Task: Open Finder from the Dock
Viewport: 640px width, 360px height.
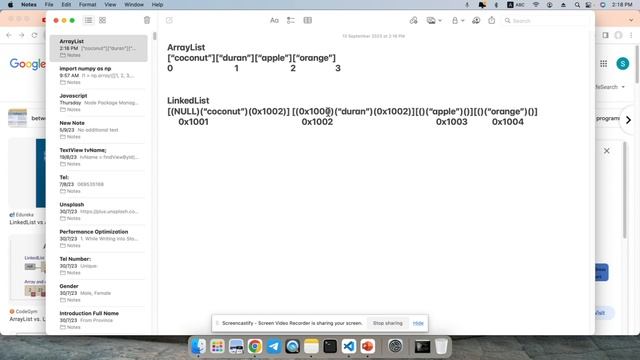Action: pos(198,346)
